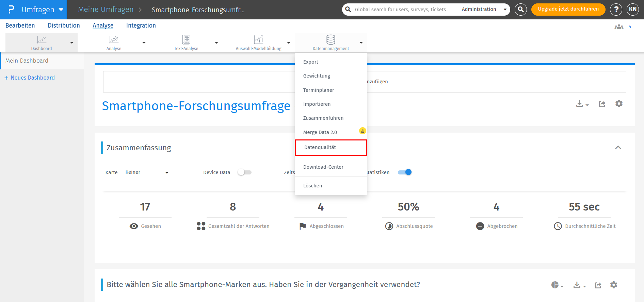Image resolution: width=644 pixels, height=302 pixels.
Task: Open the Administration search scope dropdown
Action: point(505,10)
